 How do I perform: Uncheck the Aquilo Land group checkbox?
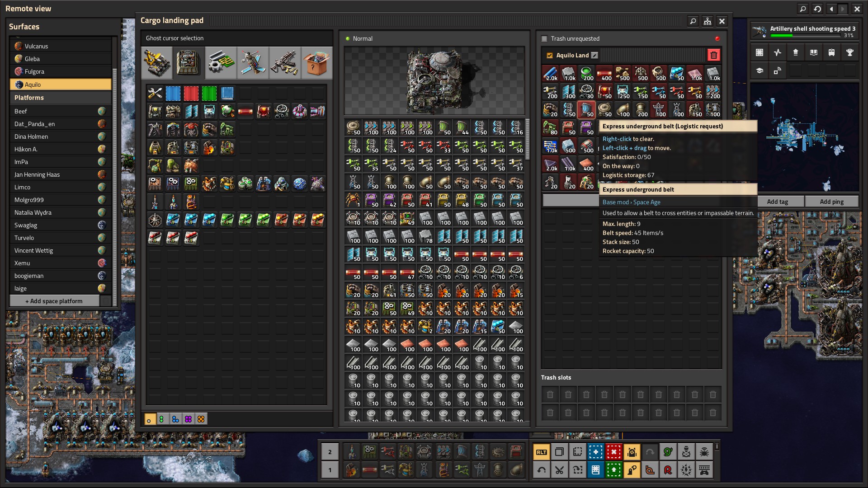pyautogui.click(x=550, y=56)
